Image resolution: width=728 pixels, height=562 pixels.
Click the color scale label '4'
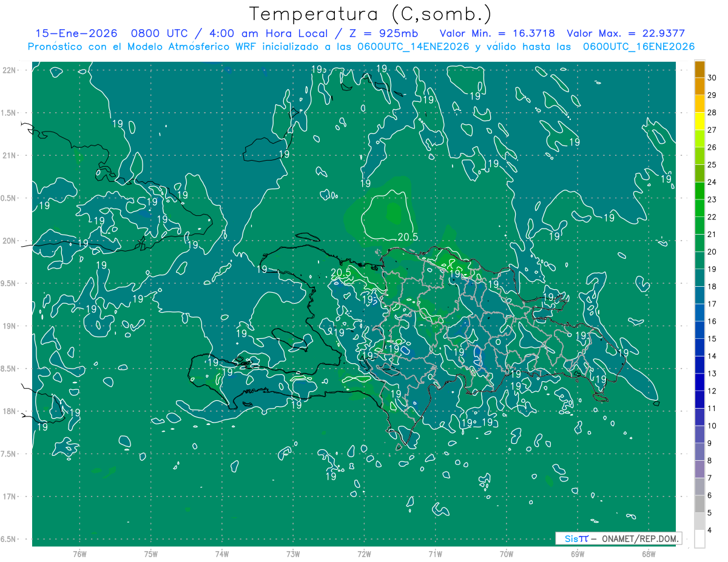(711, 530)
